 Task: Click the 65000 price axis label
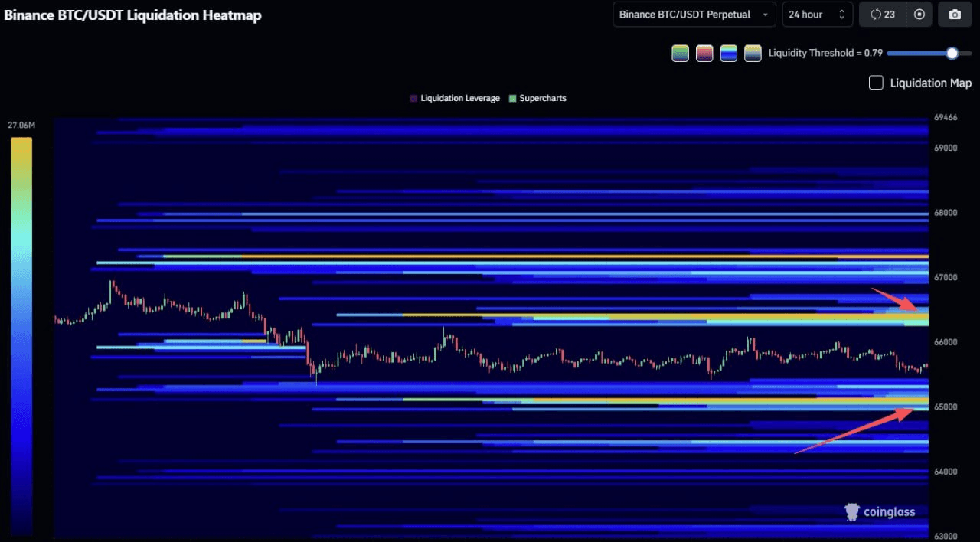coord(946,406)
